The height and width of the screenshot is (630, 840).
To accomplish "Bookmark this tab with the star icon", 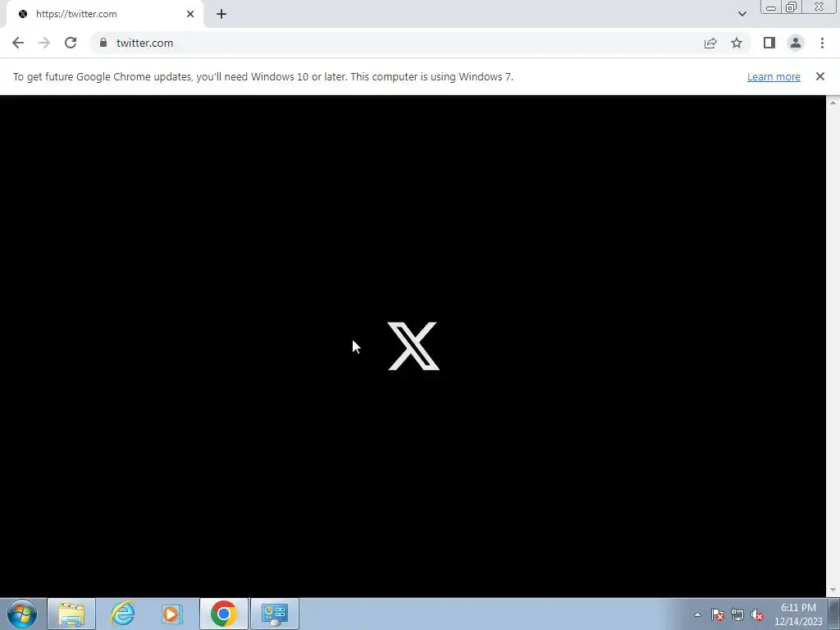I will [x=737, y=43].
